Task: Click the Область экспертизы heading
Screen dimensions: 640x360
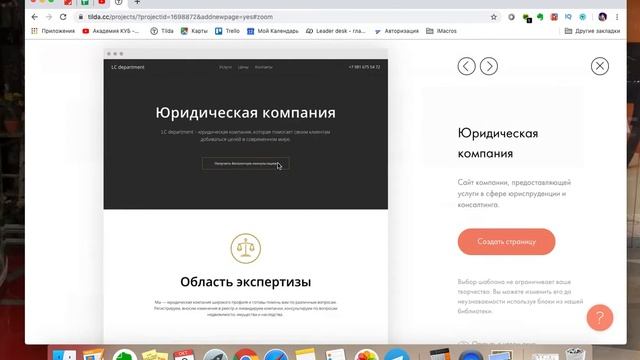Action: coord(245,282)
